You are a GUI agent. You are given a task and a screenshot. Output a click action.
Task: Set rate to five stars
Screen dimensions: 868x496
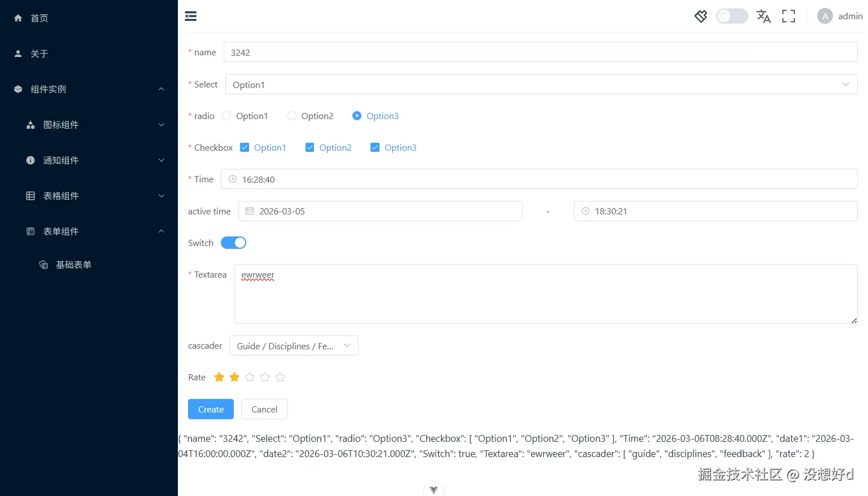coord(280,377)
